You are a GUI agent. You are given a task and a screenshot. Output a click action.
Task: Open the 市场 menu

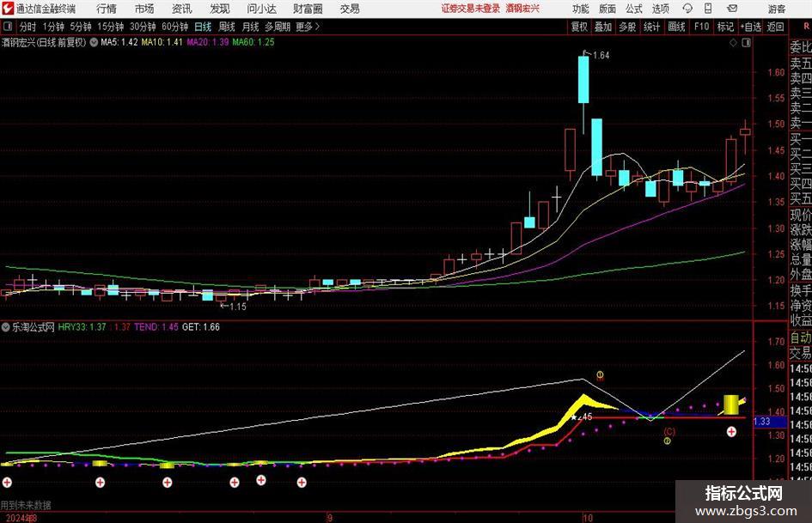click(144, 9)
